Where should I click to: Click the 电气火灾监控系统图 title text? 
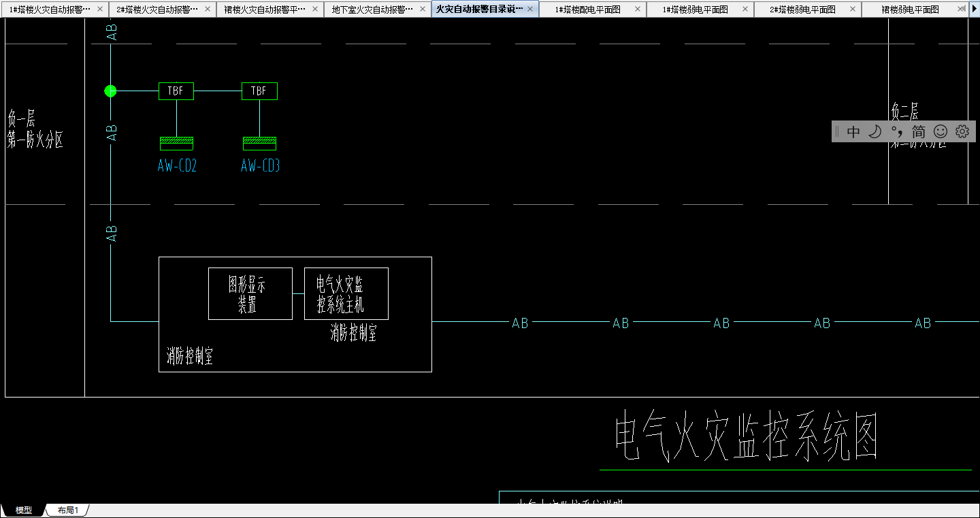click(x=746, y=437)
